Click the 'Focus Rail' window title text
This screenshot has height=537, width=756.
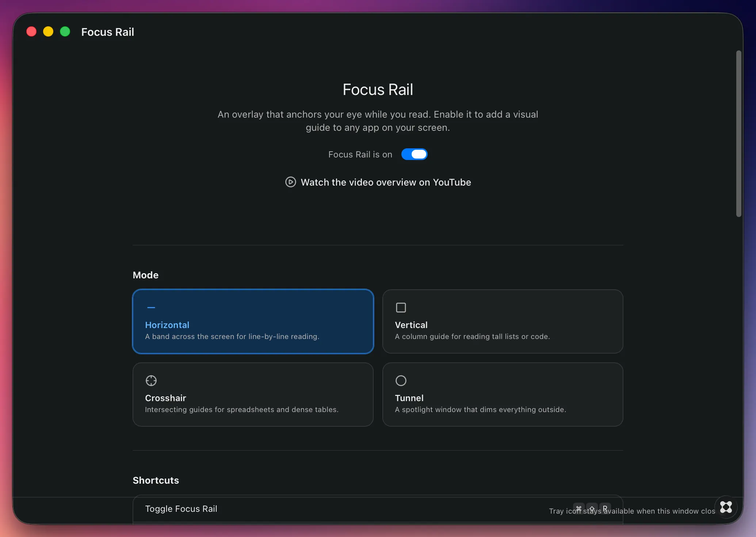[x=108, y=32]
